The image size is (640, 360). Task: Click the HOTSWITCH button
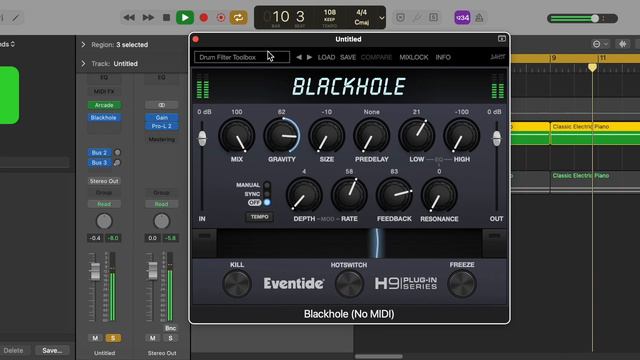(349, 283)
